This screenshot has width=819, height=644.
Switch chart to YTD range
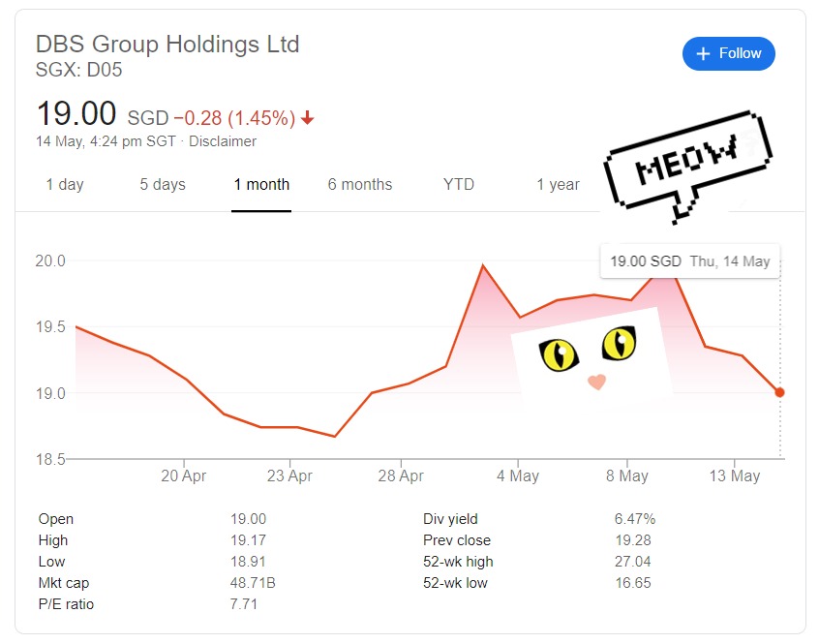(459, 184)
